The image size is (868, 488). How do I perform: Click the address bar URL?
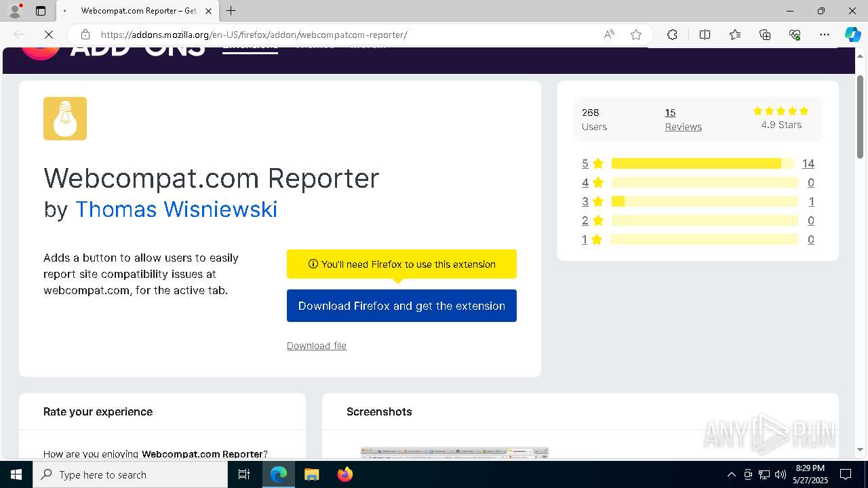(x=254, y=35)
